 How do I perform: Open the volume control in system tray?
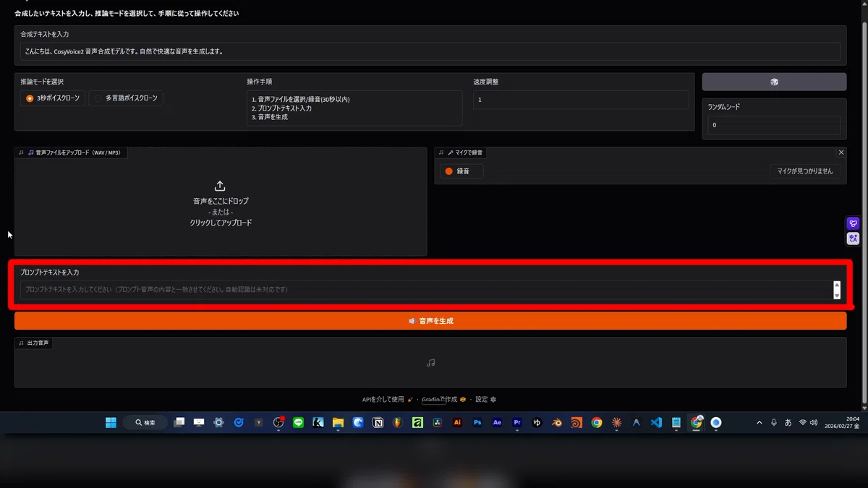click(814, 423)
